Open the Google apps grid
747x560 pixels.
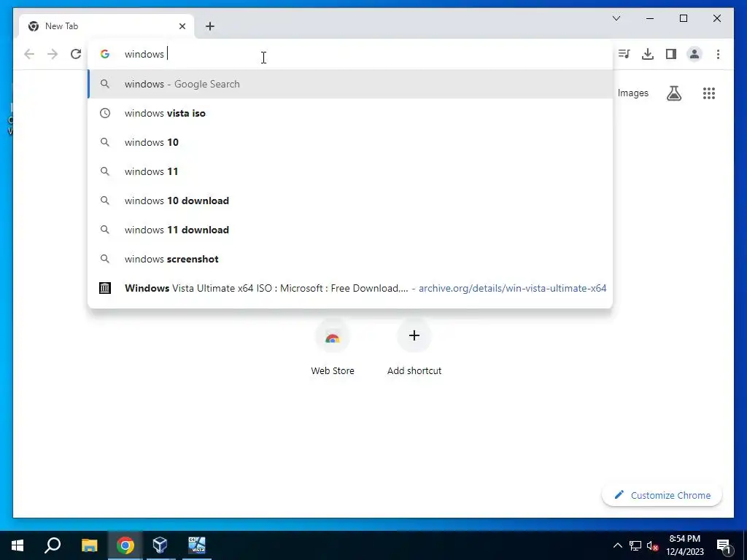709,93
